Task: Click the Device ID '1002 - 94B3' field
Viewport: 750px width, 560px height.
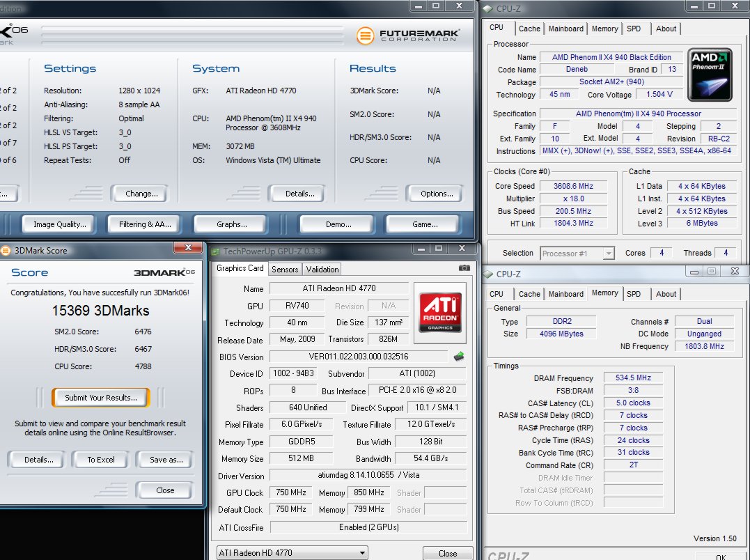Action: coord(293,373)
